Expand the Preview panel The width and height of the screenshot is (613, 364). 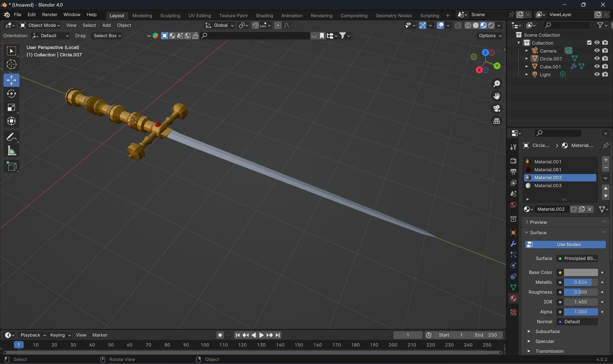(565, 222)
